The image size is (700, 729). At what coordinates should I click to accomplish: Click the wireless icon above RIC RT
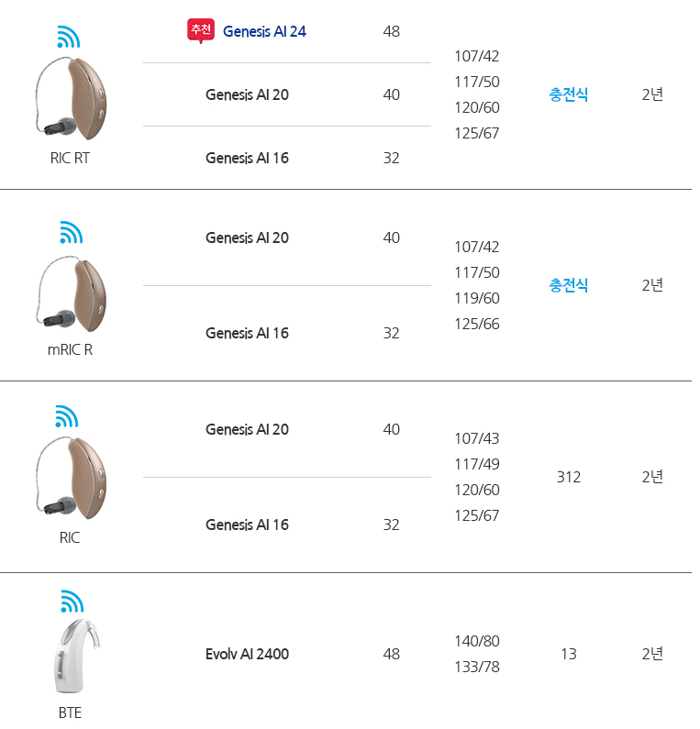click(x=69, y=37)
